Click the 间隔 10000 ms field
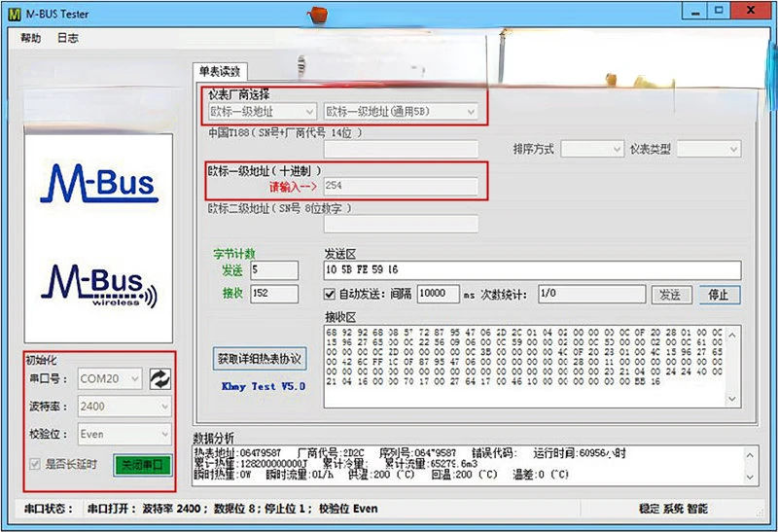 point(439,294)
